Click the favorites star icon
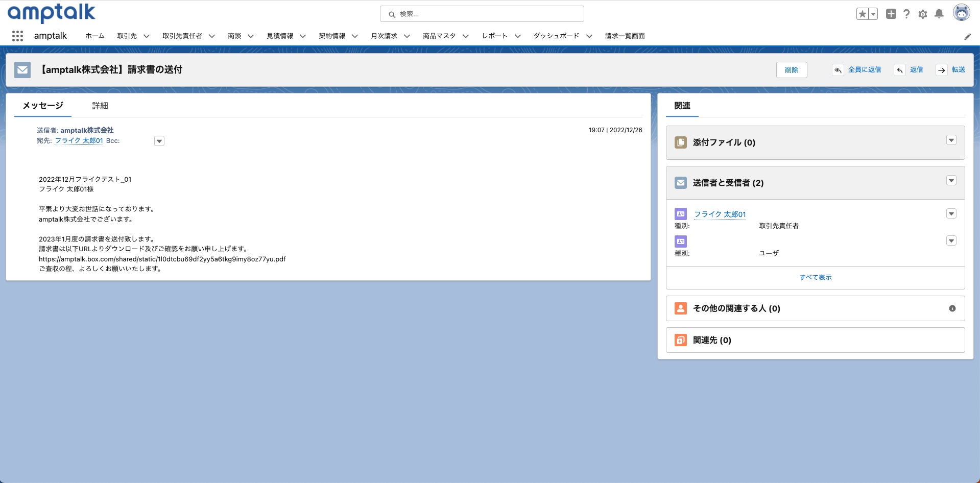This screenshot has height=483, width=980. (862, 14)
